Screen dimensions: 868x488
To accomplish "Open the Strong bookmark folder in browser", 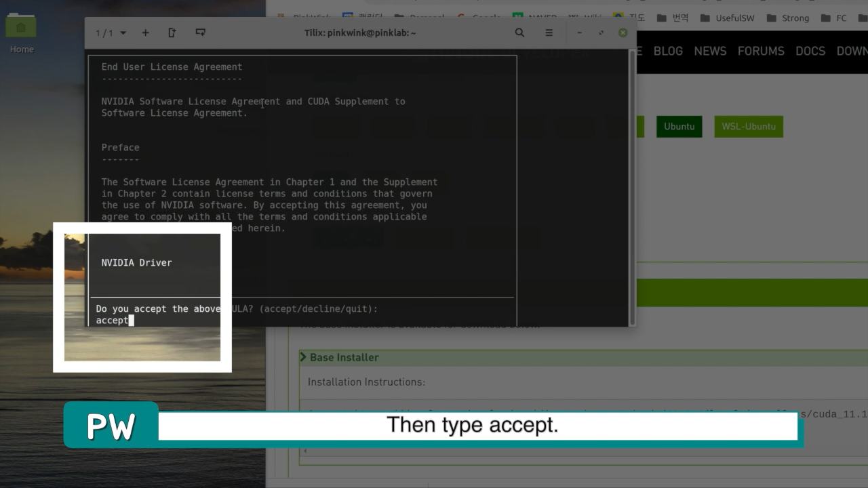I will [787, 18].
